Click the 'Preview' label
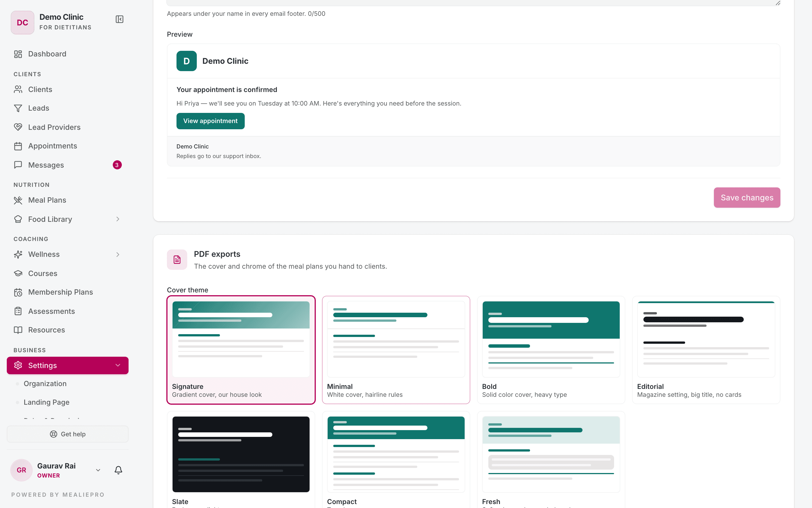 (180, 34)
